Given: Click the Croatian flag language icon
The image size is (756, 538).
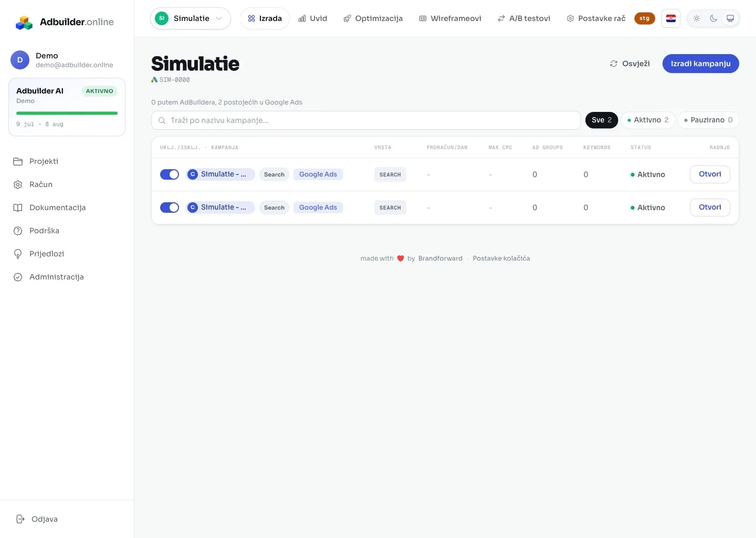Looking at the screenshot, I should click(x=671, y=18).
